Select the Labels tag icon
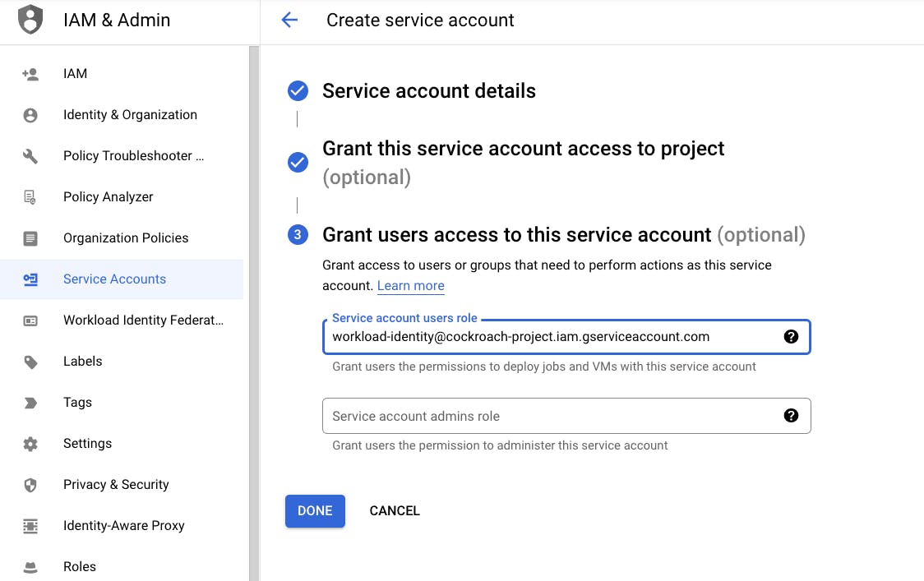Viewport: 924px width, 581px height. click(30, 361)
